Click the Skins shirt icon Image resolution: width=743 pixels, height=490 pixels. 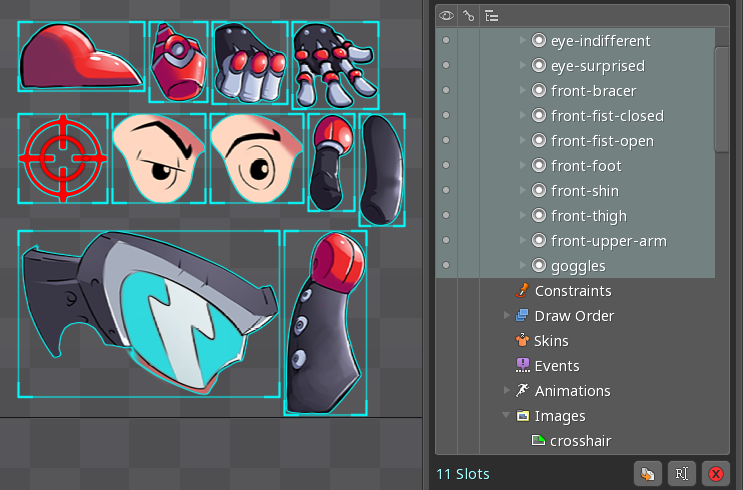521,341
